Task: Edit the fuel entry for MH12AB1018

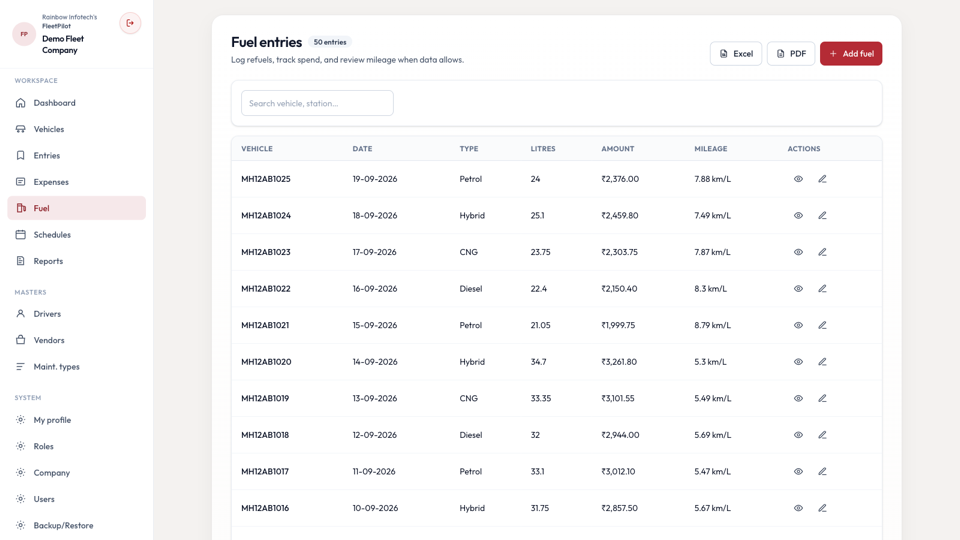Action: click(x=822, y=435)
